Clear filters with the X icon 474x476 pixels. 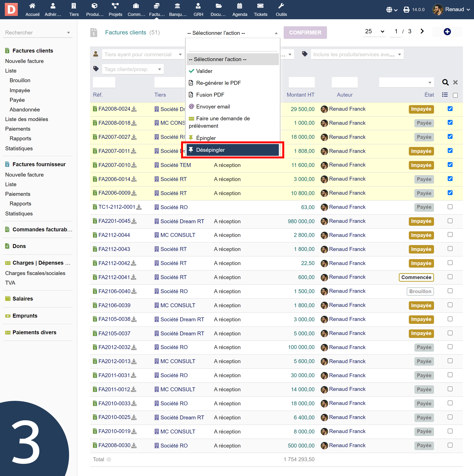tap(455, 82)
